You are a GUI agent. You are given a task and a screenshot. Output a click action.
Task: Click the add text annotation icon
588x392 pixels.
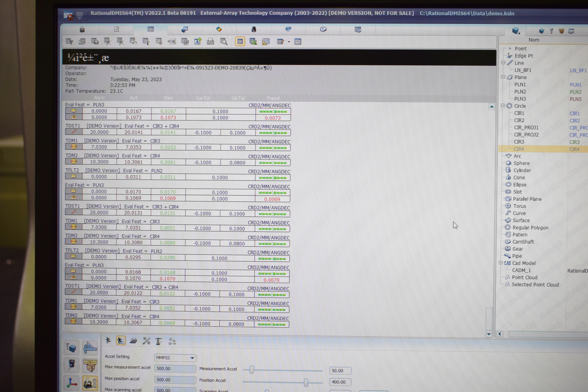coord(198,41)
